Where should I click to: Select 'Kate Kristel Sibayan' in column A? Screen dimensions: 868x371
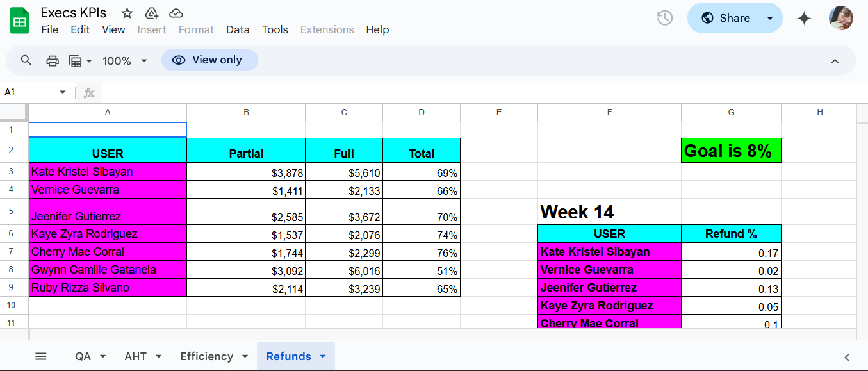[x=108, y=172]
